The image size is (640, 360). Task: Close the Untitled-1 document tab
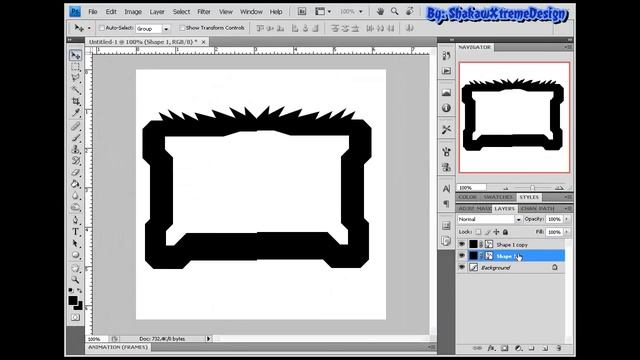(203, 42)
